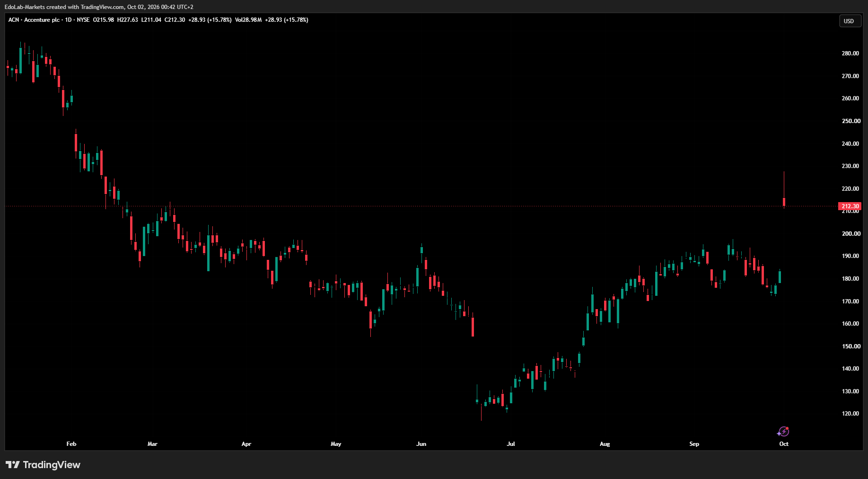Select the low value L211.04

click(x=151, y=20)
